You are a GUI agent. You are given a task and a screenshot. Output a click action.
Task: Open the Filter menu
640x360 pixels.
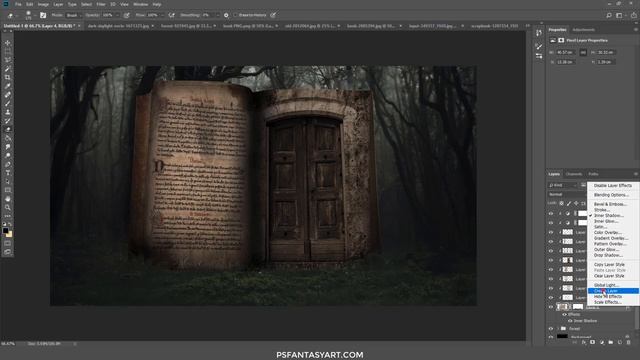(x=101, y=4)
